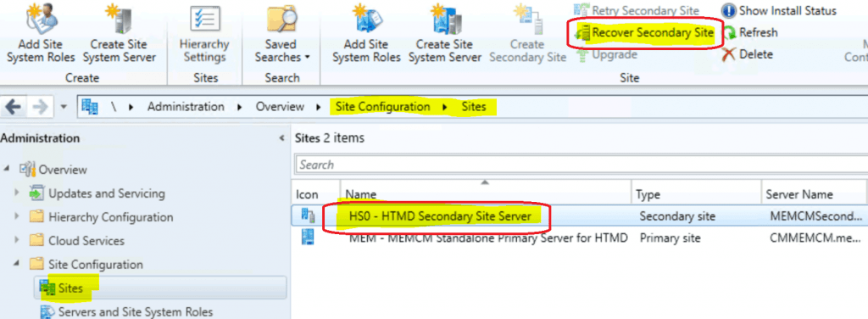
Task: Collapse the Administration pane with chevron
Action: pos(281,138)
